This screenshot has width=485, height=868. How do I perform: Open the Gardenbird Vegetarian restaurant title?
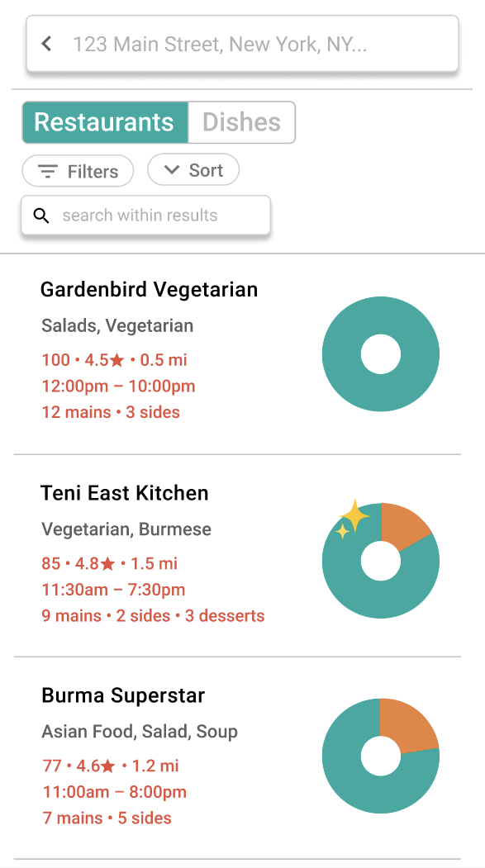point(150,290)
